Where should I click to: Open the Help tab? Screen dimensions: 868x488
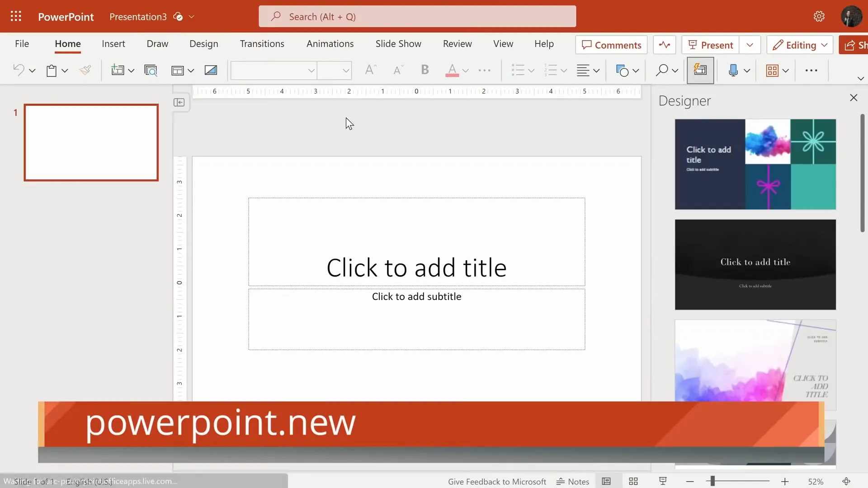[x=544, y=44]
